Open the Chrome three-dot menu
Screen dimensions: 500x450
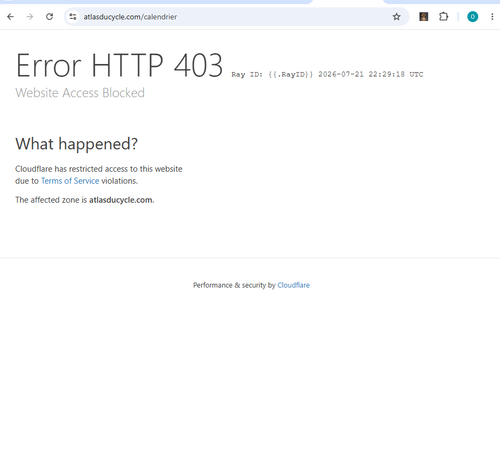tap(492, 17)
